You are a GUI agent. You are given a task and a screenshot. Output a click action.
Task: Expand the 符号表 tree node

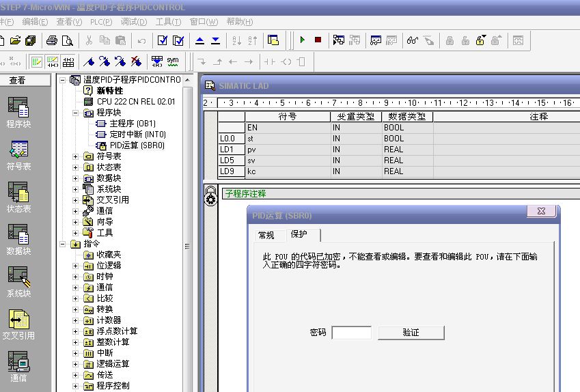tap(76, 156)
